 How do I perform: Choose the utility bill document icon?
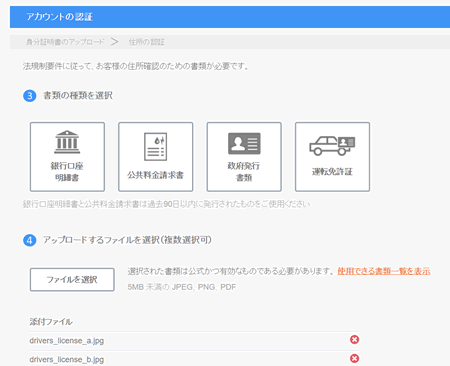tap(155, 147)
